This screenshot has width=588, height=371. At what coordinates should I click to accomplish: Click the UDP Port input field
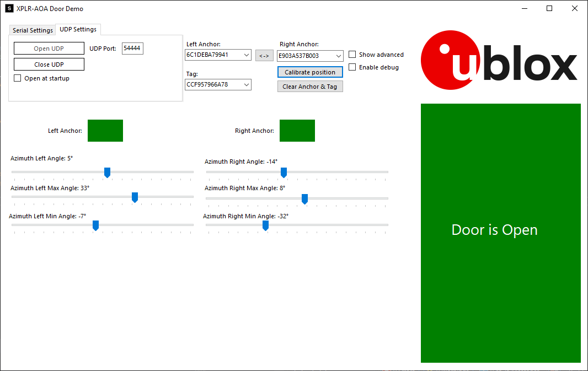(132, 48)
